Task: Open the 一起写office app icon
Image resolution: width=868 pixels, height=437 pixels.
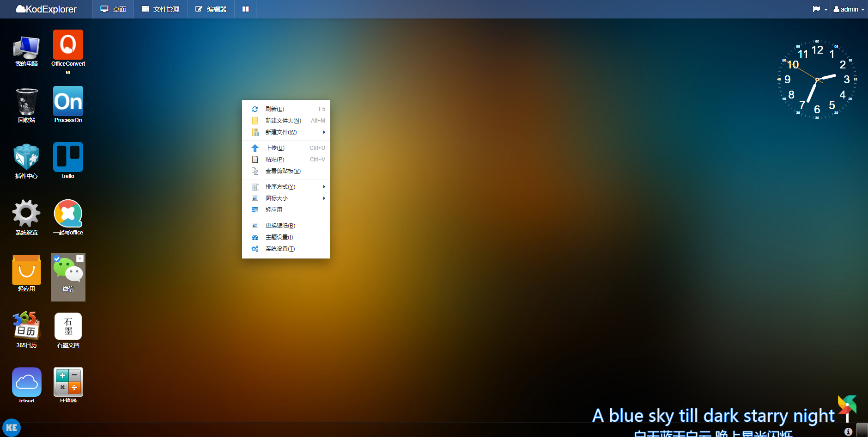Action: click(68, 214)
